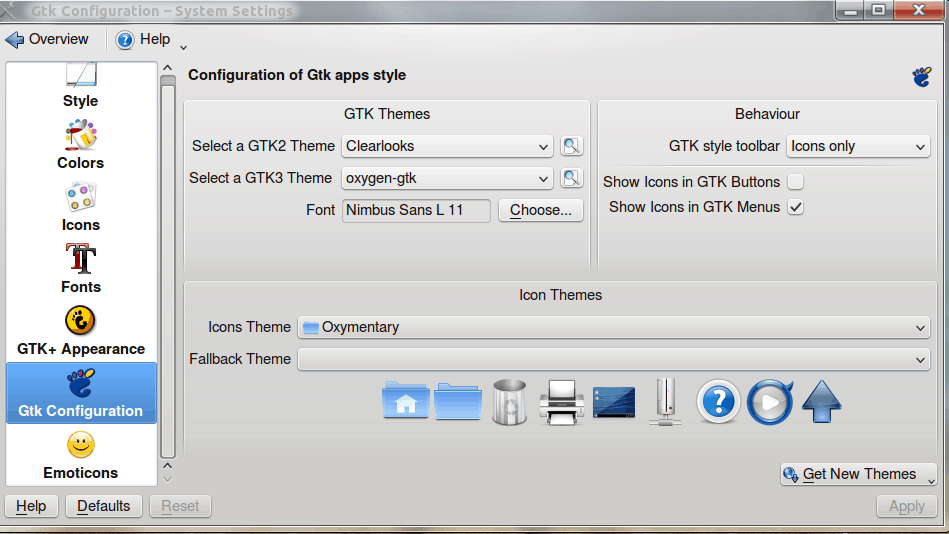Click the trash can preview icon
The image size is (949, 534).
point(510,402)
